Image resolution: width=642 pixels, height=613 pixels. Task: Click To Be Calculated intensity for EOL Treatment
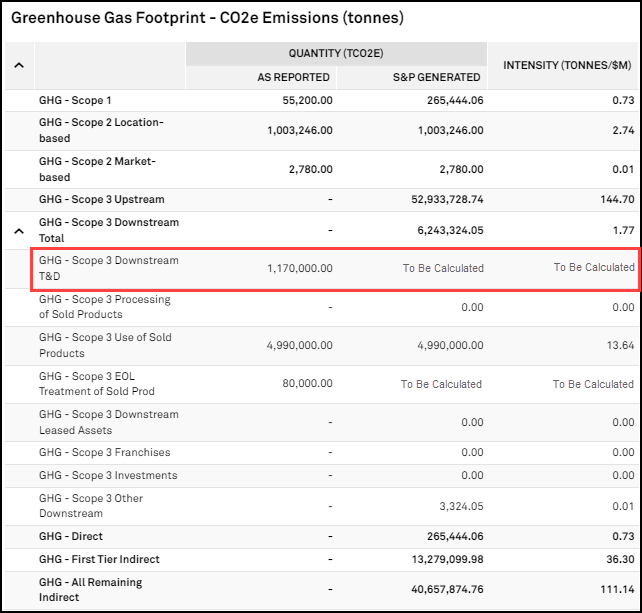(594, 384)
